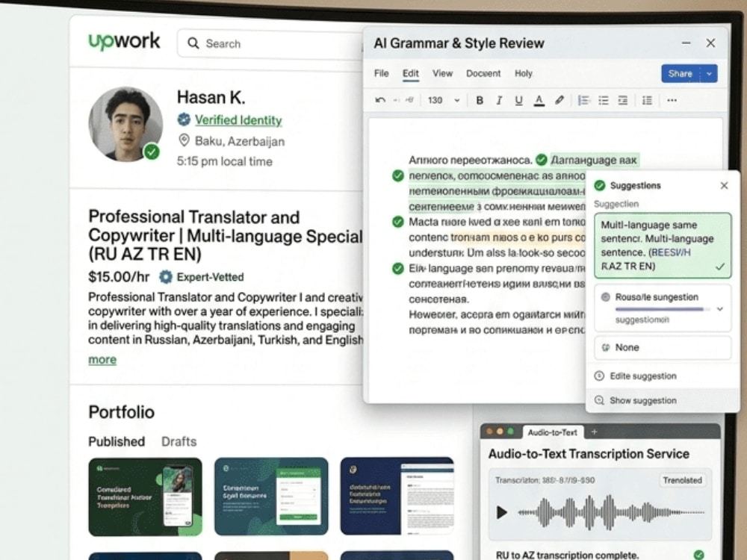747x560 pixels.
Task: Click the Upwork logo
Action: (124, 41)
